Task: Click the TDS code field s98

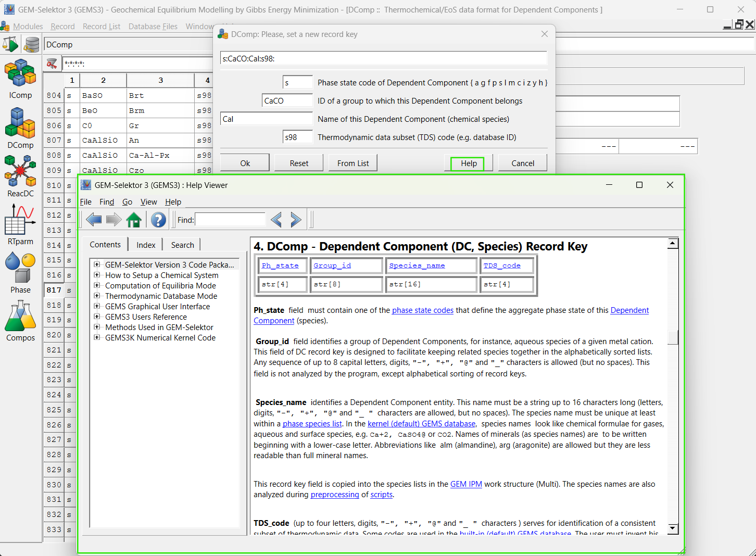Action: tap(298, 137)
